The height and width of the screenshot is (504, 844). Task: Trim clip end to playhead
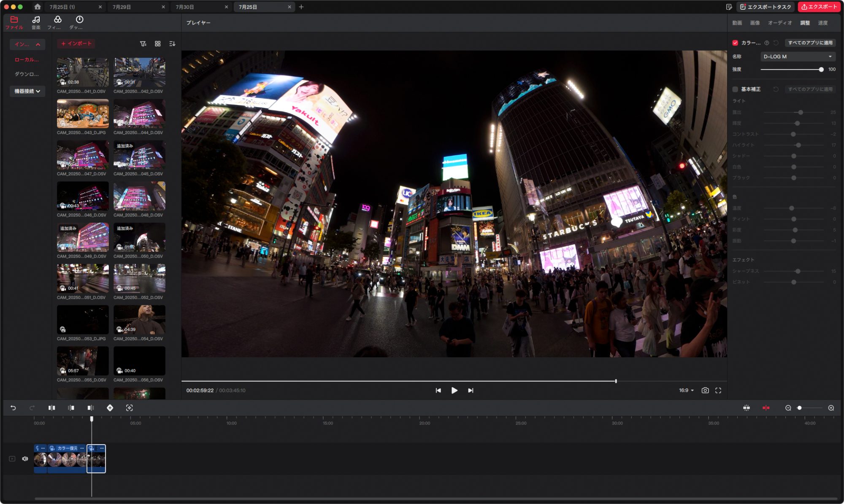(x=90, y=408)
